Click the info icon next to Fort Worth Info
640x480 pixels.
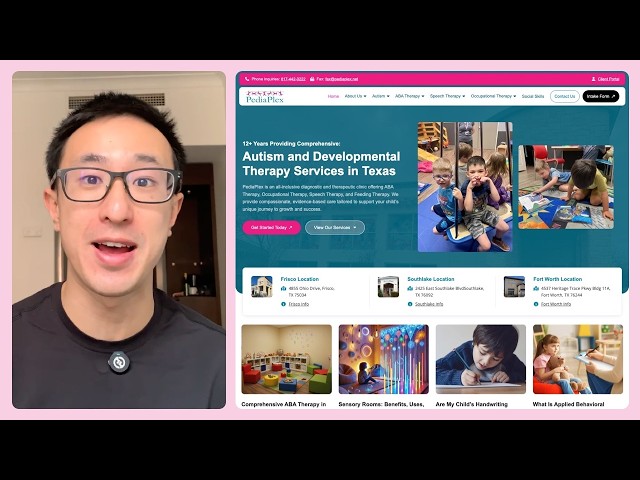[536, 304]
